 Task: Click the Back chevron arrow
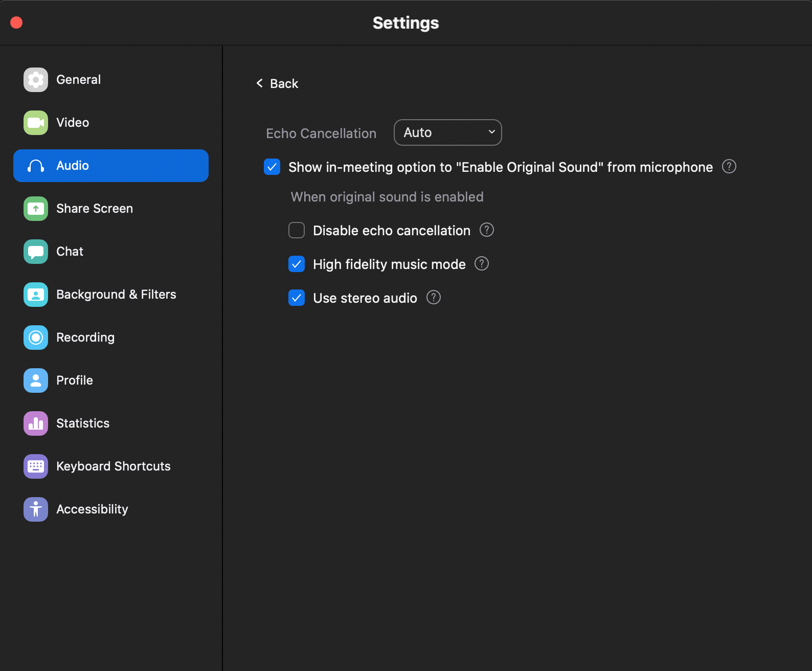(260, 83)
